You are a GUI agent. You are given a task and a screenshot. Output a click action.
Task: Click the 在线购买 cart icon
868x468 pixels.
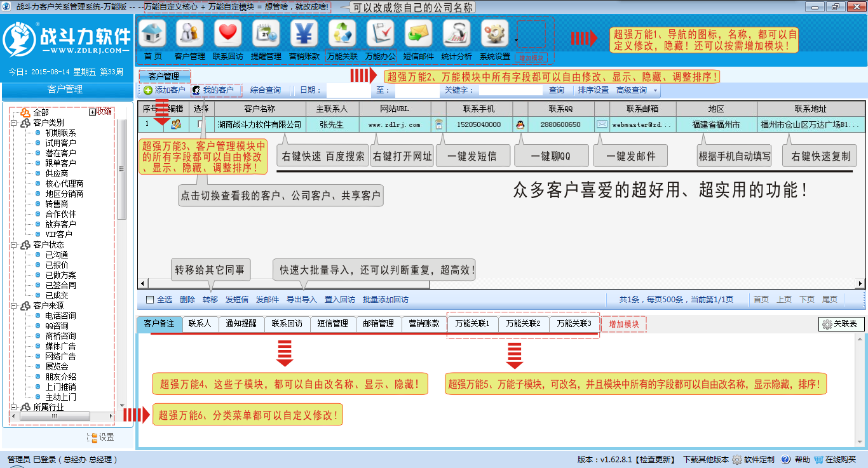[x=819, y=460]
